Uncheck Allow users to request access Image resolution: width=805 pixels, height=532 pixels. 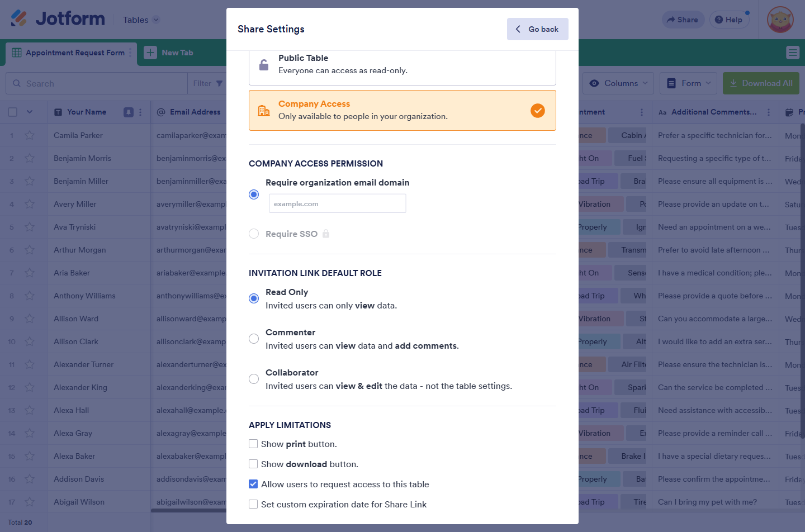[253, 484]
